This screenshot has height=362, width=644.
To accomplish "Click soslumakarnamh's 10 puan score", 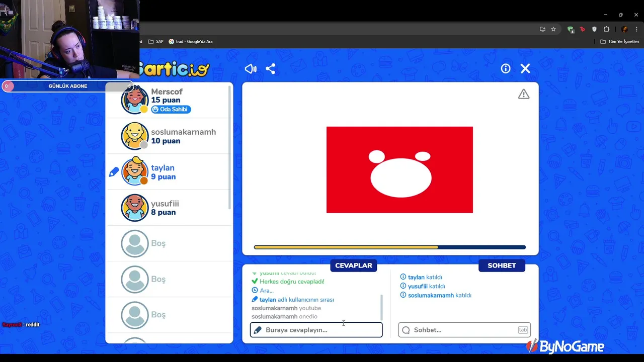I will tap(166, 141).
